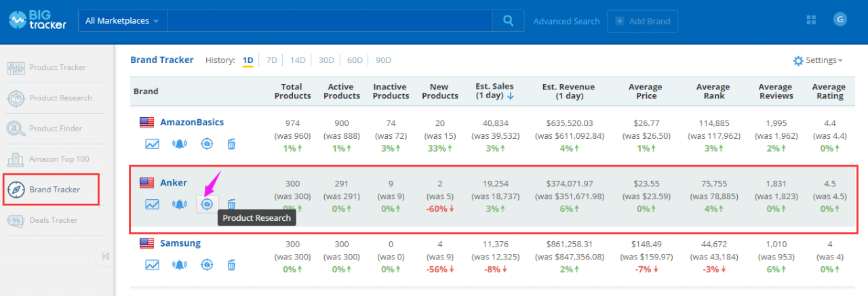This screenshot has height=296, width=868.
Task: Open Amazon Top 100 in sidebar
Action: point(54,159)
